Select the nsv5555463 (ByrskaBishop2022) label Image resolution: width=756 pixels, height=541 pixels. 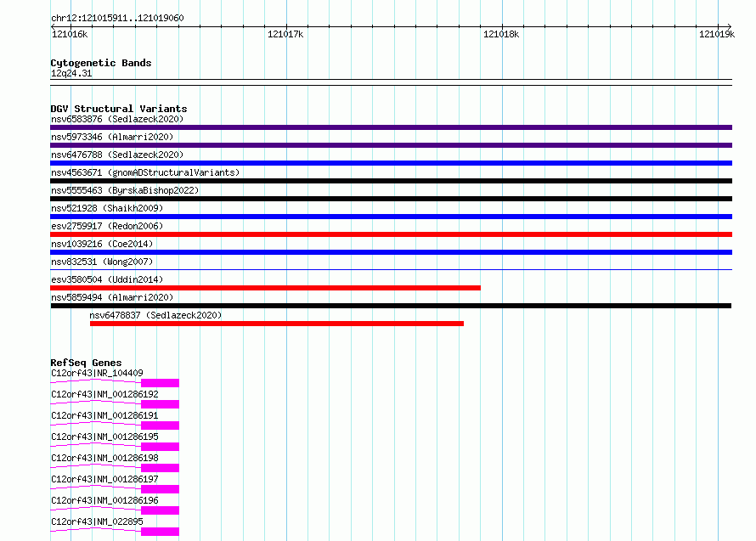click(x=125, y=190)
